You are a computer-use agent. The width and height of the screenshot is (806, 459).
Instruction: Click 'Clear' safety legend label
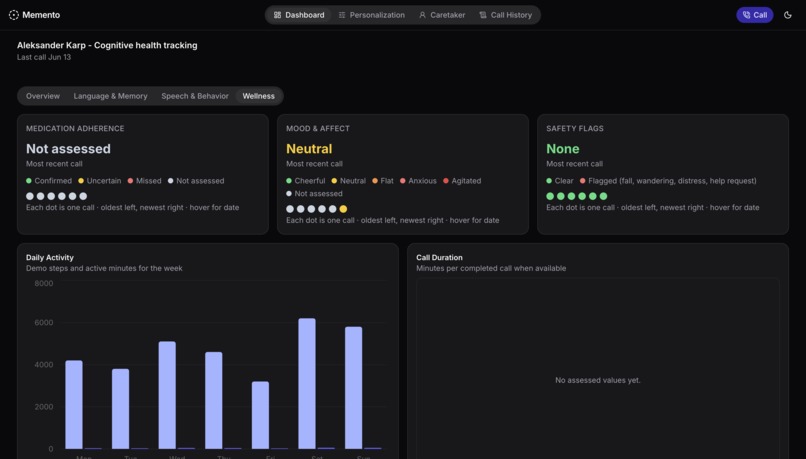[x=564, y=181]
